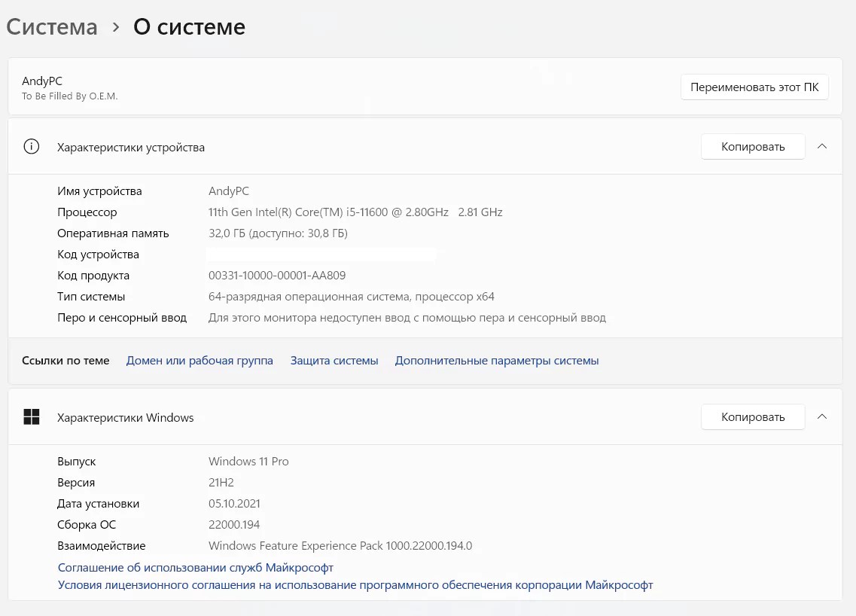Click the Процессор value i5-11600
Image resolution: width=856 pixels, height=616 pixels.
[355, 212]
